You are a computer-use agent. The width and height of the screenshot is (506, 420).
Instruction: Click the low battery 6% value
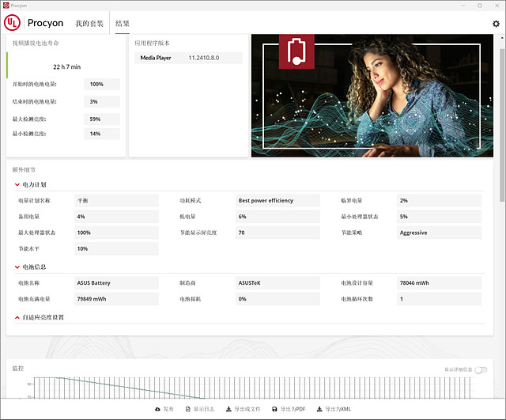click(x=278, y=217)
